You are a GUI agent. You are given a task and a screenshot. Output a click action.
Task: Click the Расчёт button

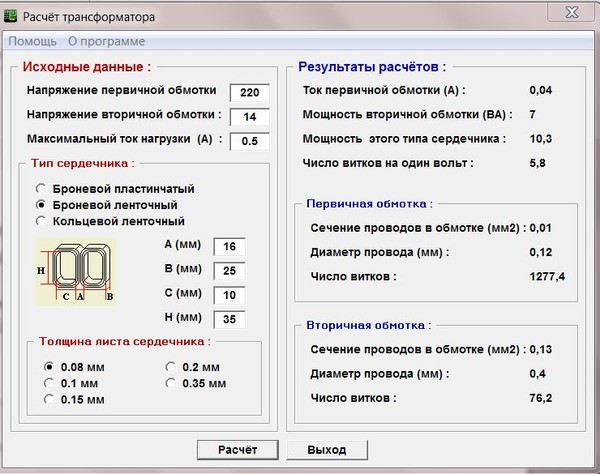tap(238, 450)
